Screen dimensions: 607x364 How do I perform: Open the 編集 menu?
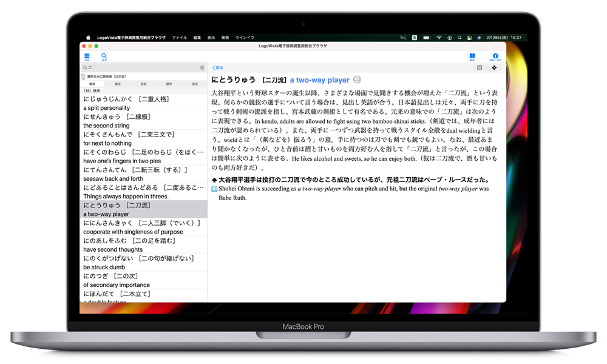197,38
